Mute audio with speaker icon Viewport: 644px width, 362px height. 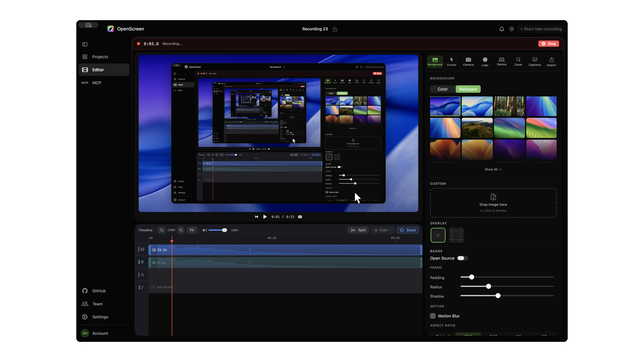[204, 230]
